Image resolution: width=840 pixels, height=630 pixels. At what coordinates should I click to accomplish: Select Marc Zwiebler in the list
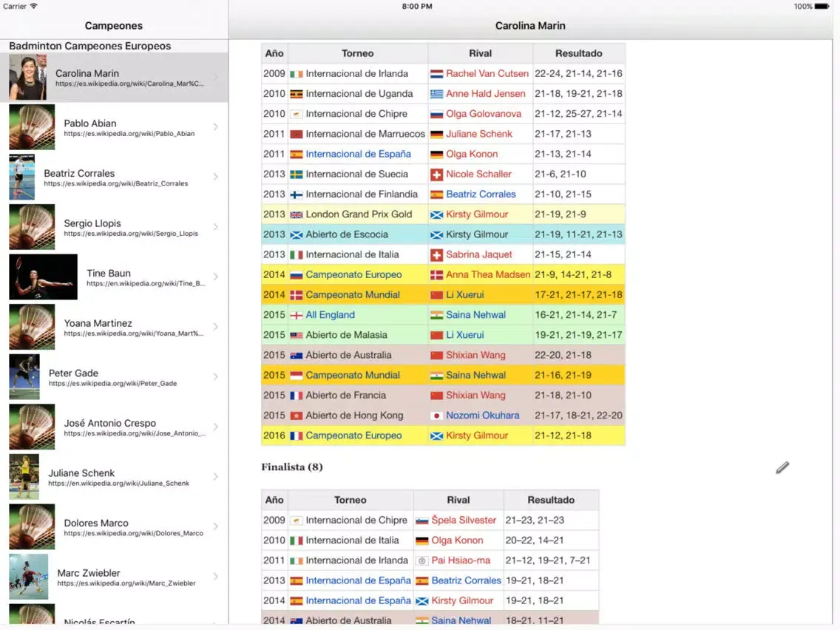[114, 577]
